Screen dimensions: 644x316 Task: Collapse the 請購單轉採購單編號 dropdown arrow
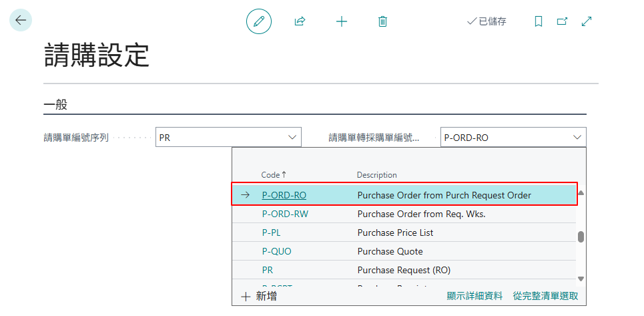pyautogui.click(x=577, y=137)
